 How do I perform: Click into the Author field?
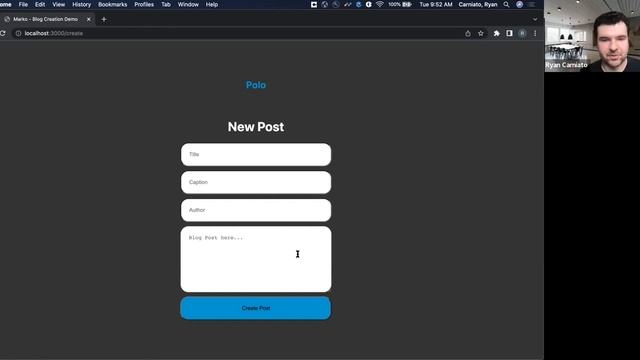point(256,210)
